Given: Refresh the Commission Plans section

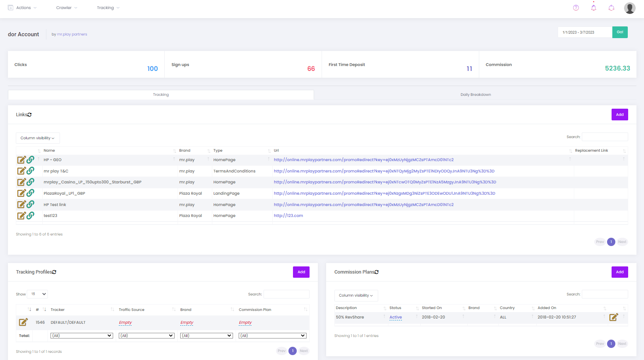Looking at the screenshot, I should (376, 272).
